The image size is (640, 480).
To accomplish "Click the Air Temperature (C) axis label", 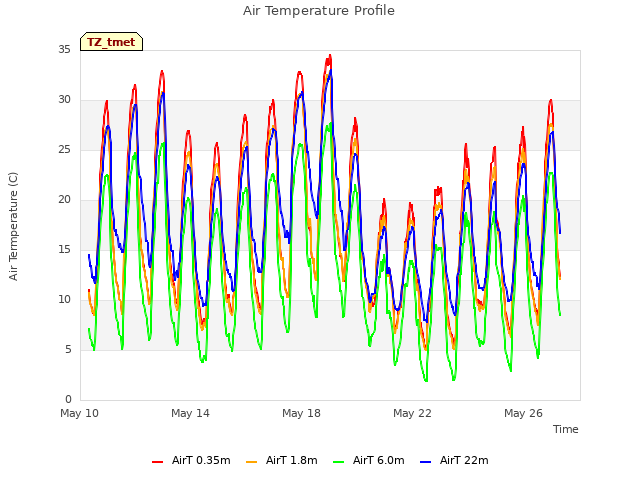I will click(x=13, y=226).
